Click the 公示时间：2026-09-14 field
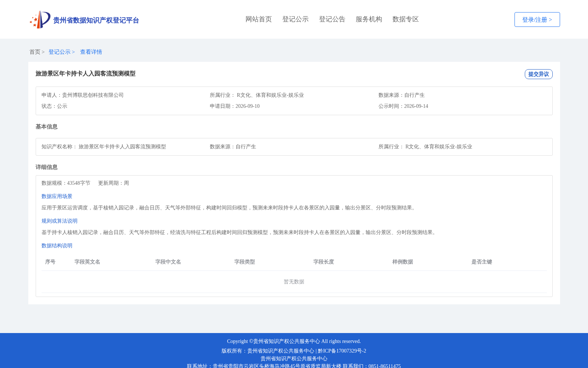 tap(404, 106)
